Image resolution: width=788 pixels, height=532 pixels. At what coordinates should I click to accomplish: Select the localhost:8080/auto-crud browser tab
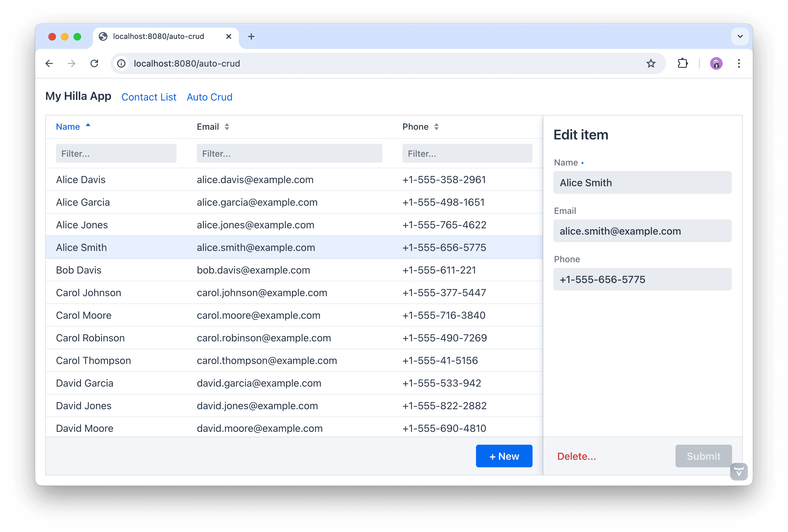[159, 36]
